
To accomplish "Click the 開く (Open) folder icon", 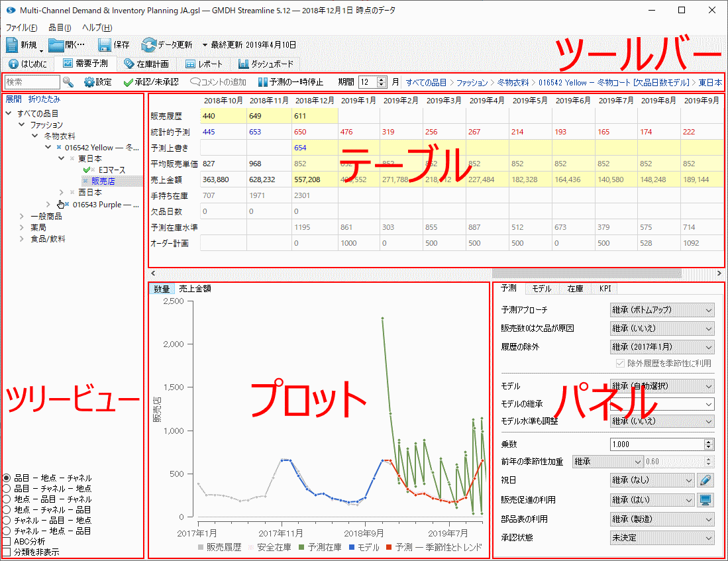I will coord(56,45).
